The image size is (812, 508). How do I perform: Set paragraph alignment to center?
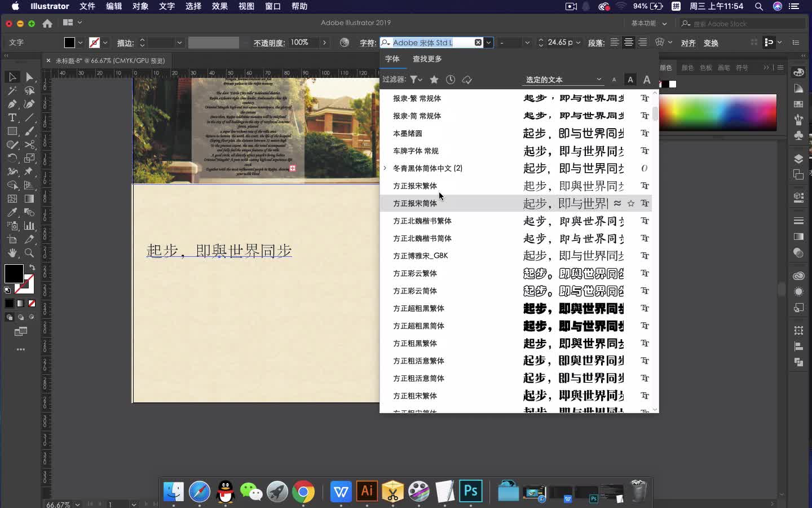(628, 42)
